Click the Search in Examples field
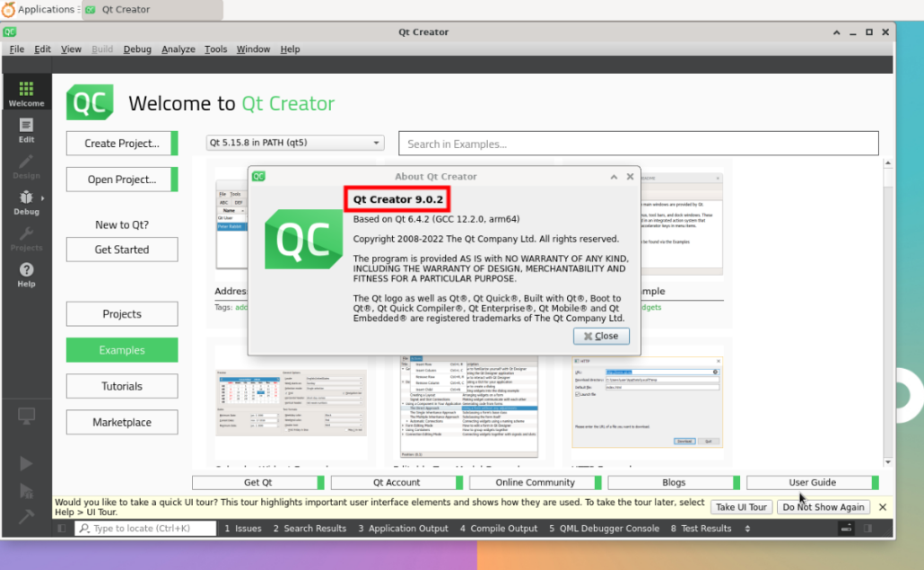 (639, 144)
